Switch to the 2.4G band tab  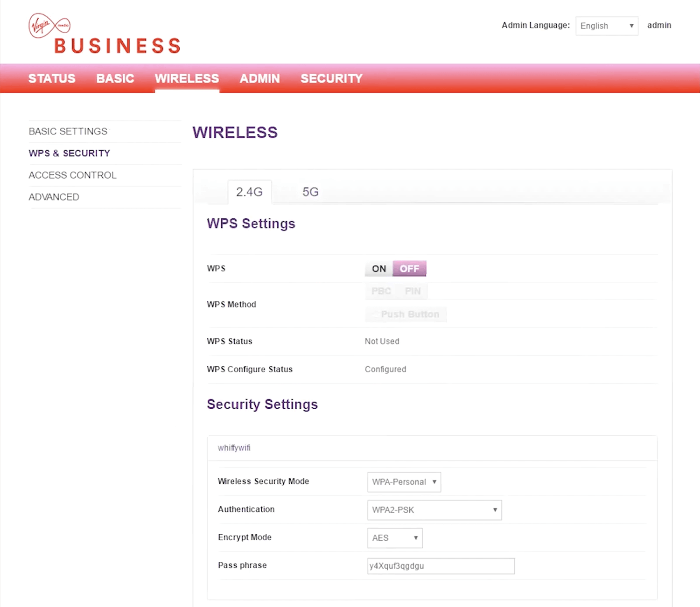[249, 192]
